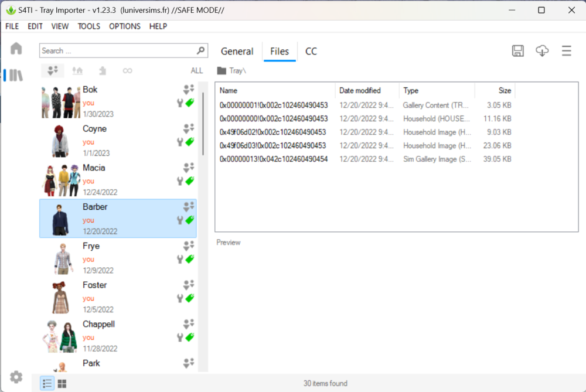Select file 0x49f06d02!0x002c102460490453
Image resolution: width=586 pixels, height=392 pixels.
pyautogui.click(x=273, y=132)
